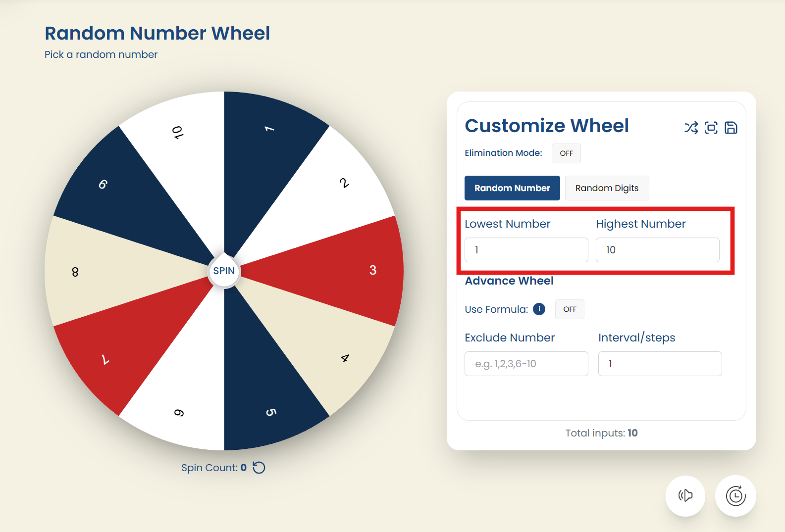Click the Lowest Number input field
This screenshot has height=532, width=785.
(526, 250)
